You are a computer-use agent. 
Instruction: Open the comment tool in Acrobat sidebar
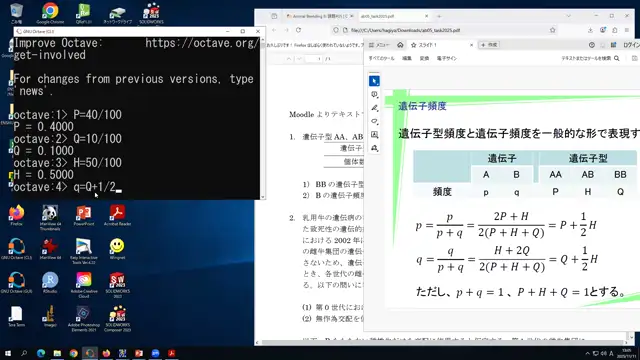coord(374,95)
